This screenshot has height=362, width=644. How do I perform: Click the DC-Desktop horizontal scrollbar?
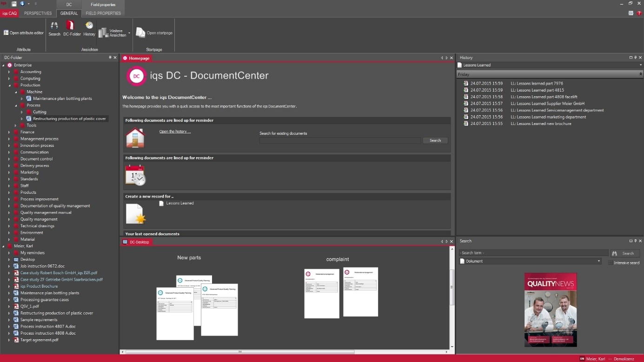(x=239, y=352)
